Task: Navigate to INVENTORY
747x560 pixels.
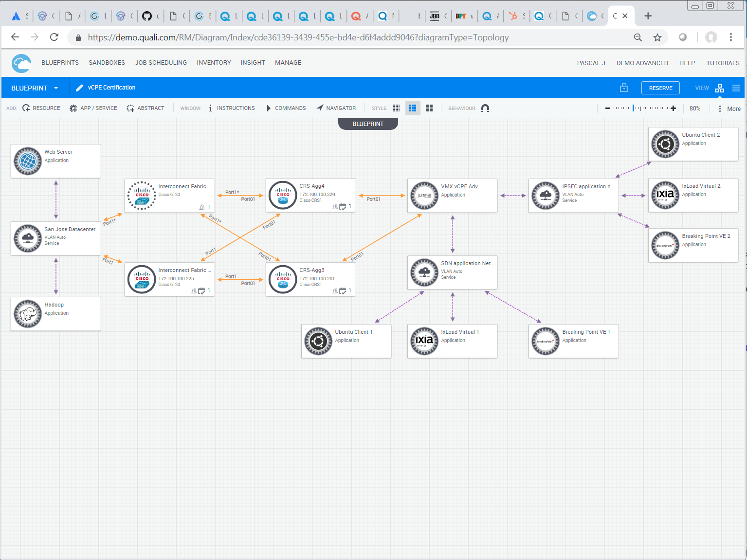Action: tap(214, 63)
